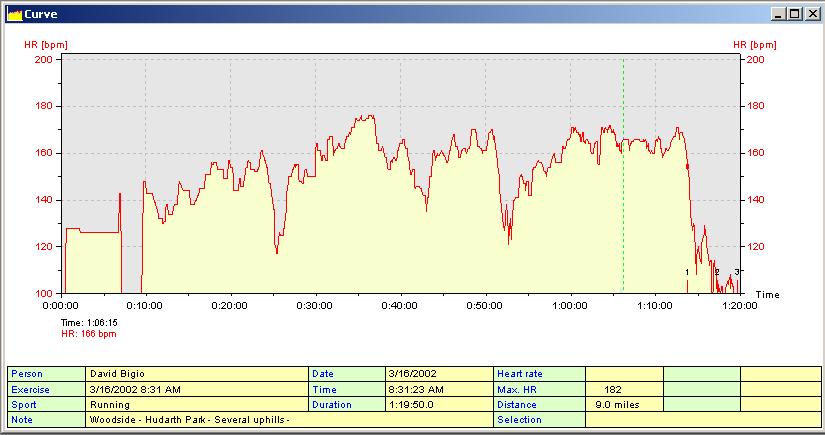The width and height of the screenshot is (825, 435).
Task: Select lap marker 2 on the curve
Action: (717, 272)
